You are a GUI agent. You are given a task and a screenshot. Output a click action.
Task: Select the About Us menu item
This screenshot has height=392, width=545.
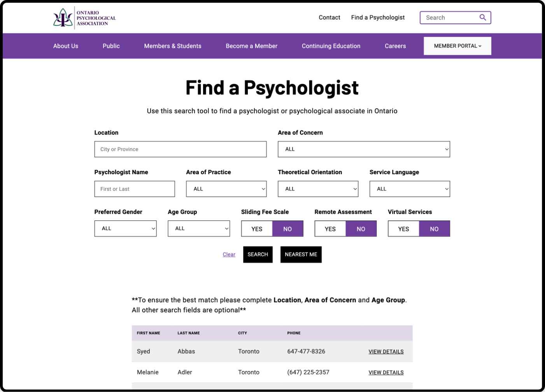coord(65,46)
